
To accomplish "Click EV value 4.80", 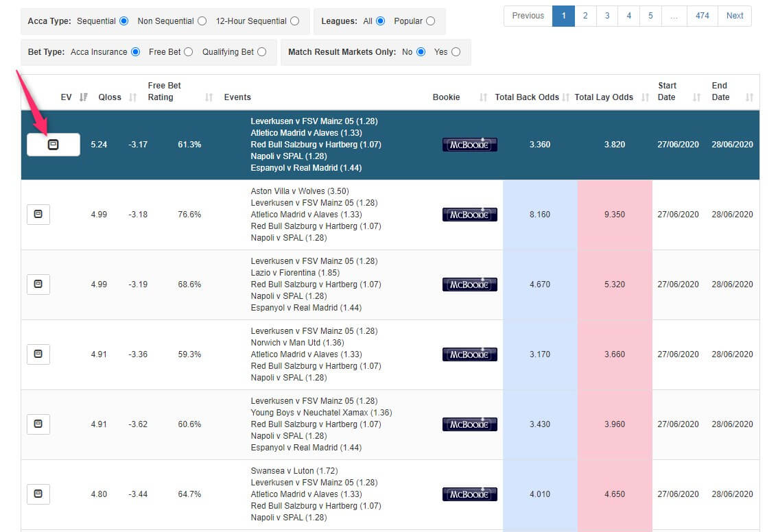I will [99, 494].
